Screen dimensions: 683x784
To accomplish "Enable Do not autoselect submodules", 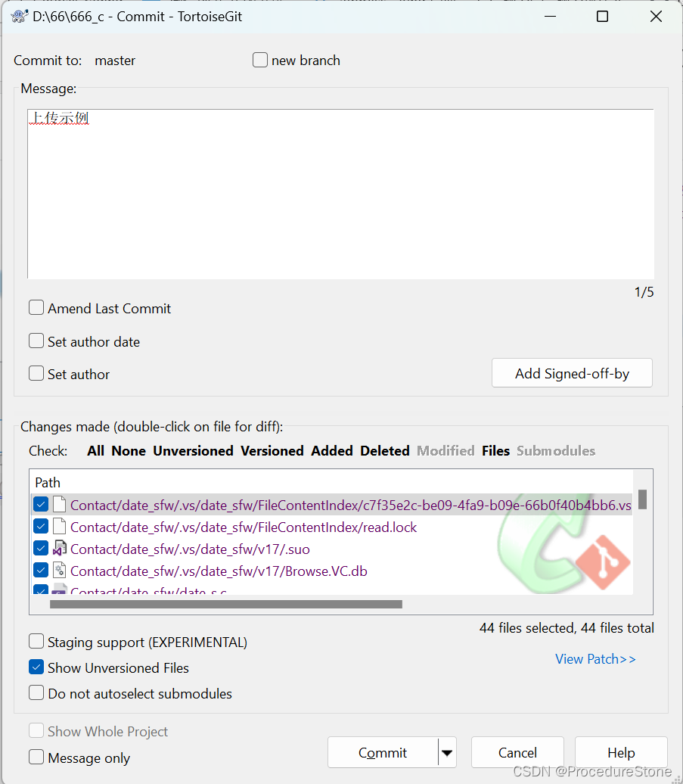I will pos(36,693).
